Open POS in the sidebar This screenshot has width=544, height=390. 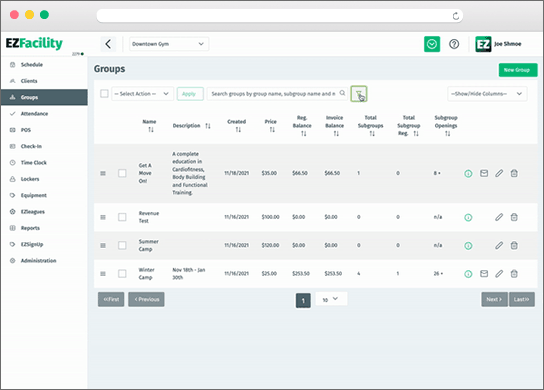pyautogui.click(x=44, y=130)
